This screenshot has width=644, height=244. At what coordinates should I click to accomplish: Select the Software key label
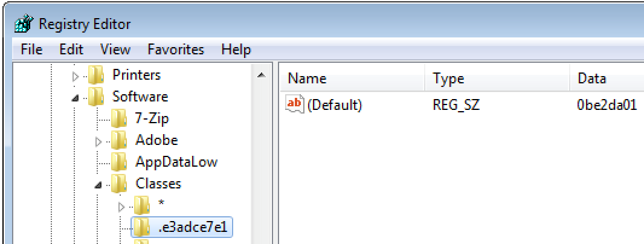coord(140,97)
